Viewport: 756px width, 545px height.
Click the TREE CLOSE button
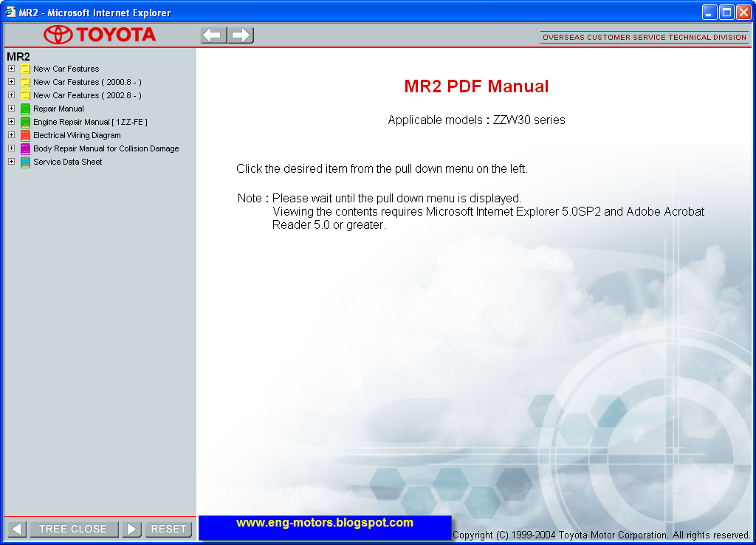click(73, 529)
